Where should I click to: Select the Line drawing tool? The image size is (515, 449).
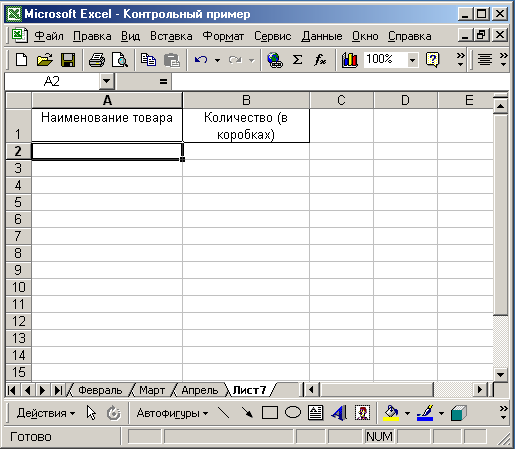223,413
